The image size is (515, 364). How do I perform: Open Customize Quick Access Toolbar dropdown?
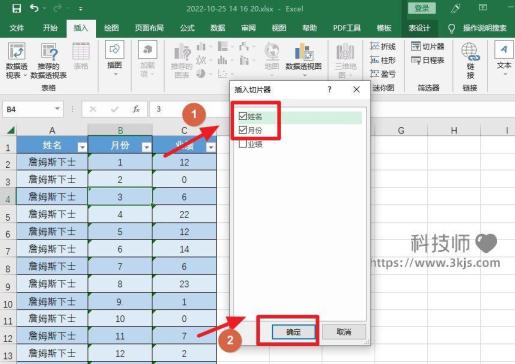(80, 9)
